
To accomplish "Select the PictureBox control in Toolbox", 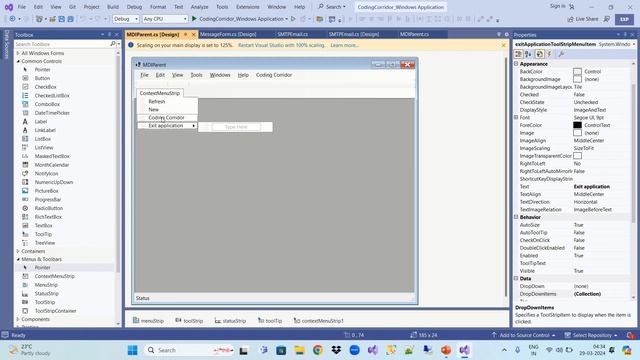I will 47,191.
